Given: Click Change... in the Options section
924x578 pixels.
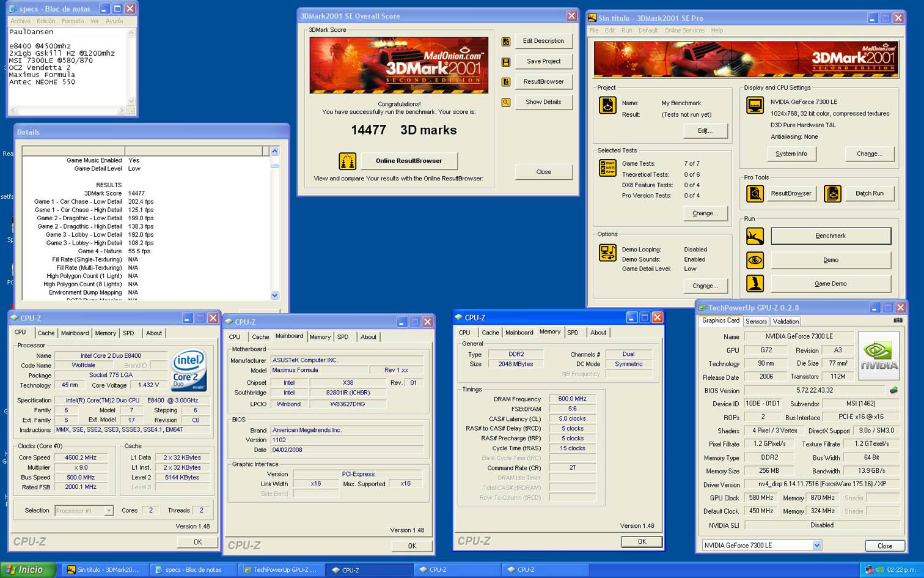Looking at the screenshot, I should pos(705,286).
